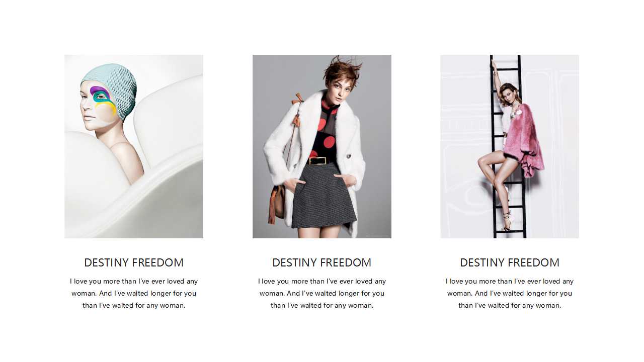Open the swim cap model photo
This screenshot has height=362, width=644.
(x=134, y=146)
